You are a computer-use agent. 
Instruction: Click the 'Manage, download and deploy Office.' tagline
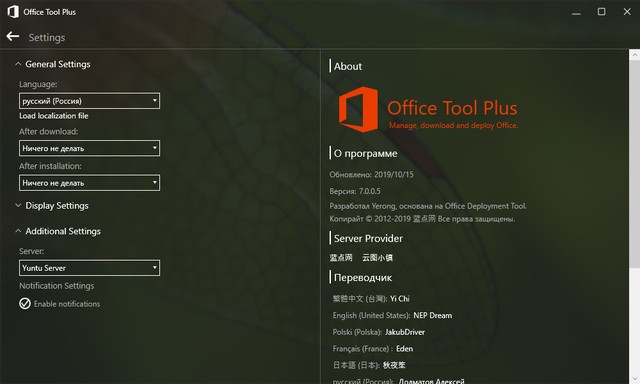pyautogui.click(x=453, y=126)
